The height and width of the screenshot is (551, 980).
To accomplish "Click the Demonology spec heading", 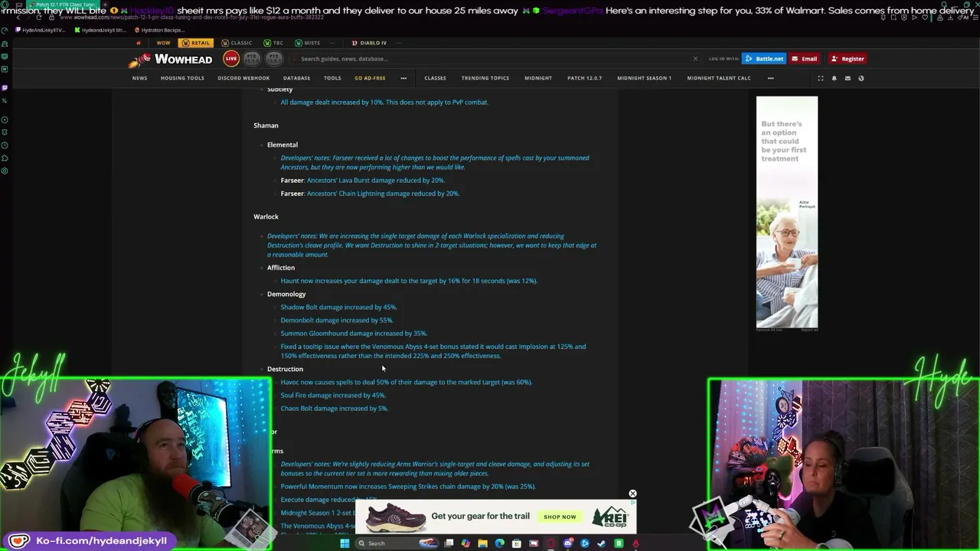I will tap(286, 294).
